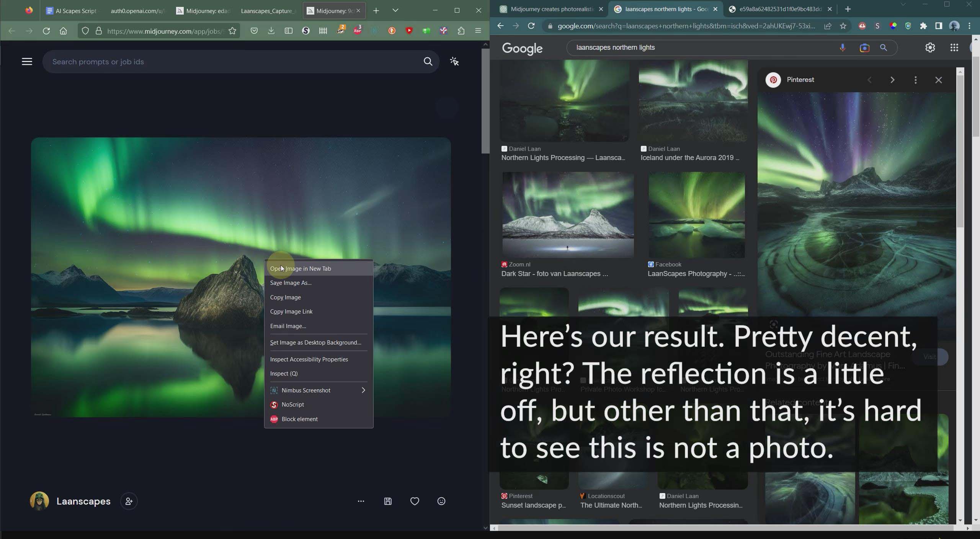980x539 pixels.
Task: Click the Pinterest close panel button
Action: [x=938, y=80]
